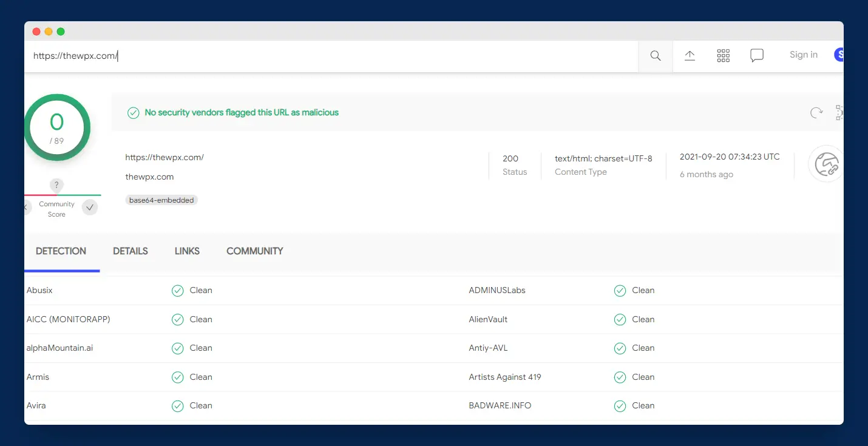The width and height of the screenshot is (868, 446).
Task: Click the check icon in the AICC (MONITORAPP) row
Action: [177, 320]
